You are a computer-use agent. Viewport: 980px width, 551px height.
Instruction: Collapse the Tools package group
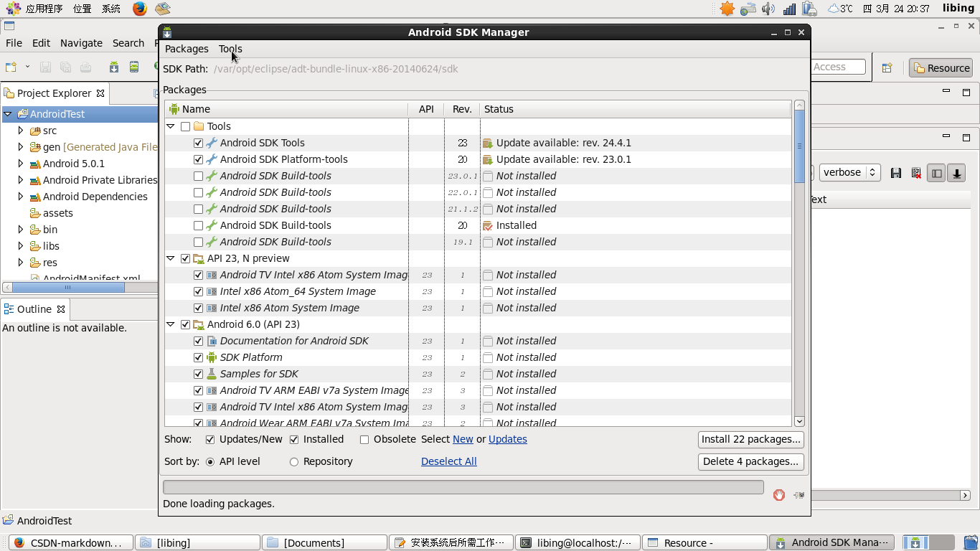171,126
